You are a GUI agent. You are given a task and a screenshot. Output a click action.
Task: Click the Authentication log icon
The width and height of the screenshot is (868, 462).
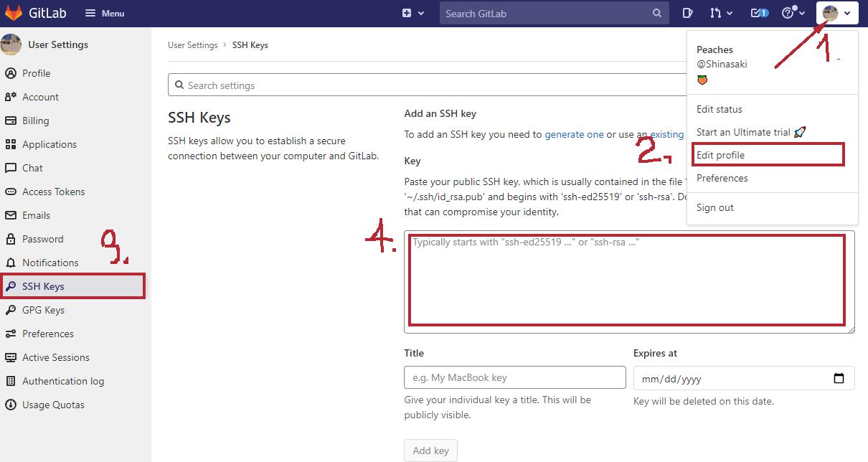[x=10, y=381]
